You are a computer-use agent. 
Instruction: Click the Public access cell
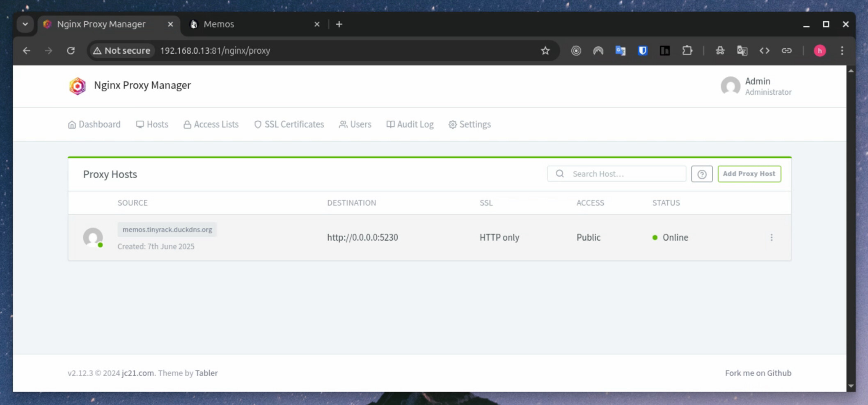(x=589, y=237)
